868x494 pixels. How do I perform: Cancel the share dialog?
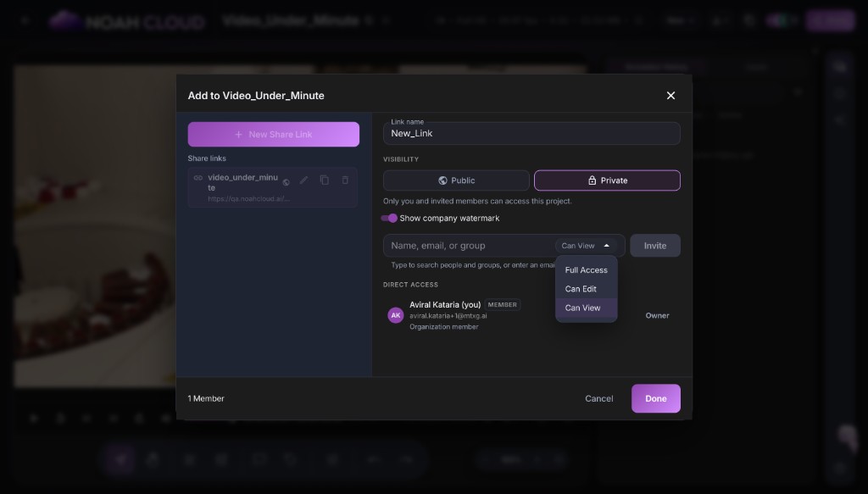point(599,398)
